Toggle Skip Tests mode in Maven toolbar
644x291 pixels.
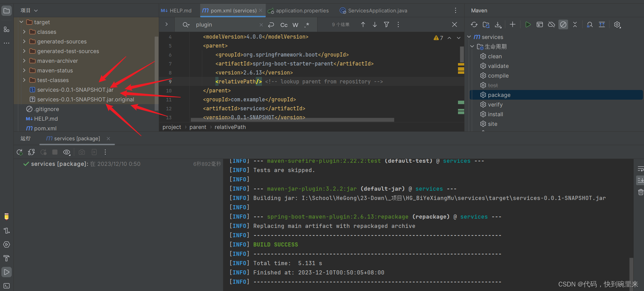point(563,24)
